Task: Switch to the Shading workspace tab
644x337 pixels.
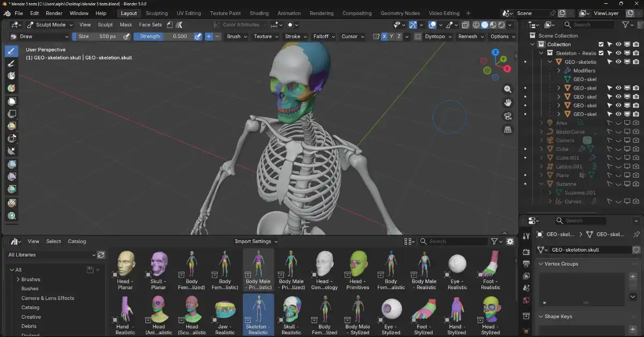Action: pyautogui.click(x=259, y=13)
